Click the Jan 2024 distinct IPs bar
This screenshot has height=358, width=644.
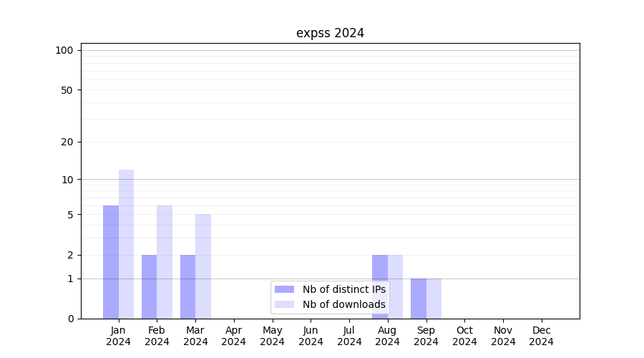pos(111,262)
